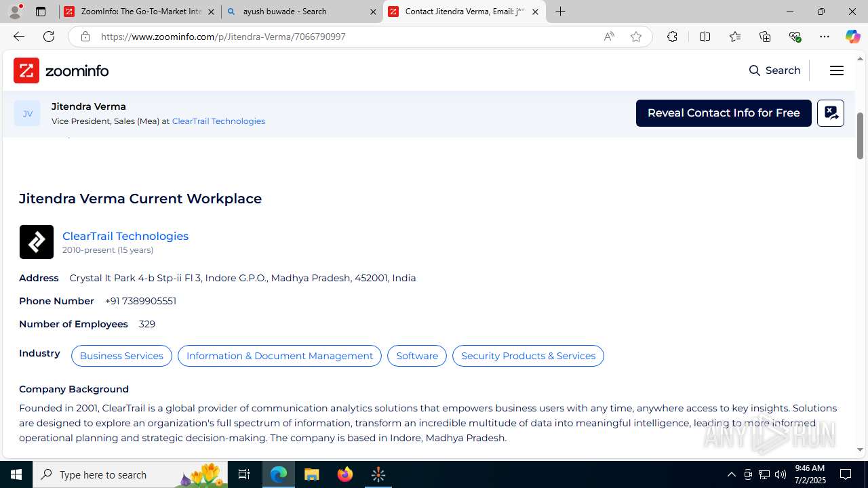Open ClearTrail Technologies link in header
868x488 pixels.
[218, 121]
